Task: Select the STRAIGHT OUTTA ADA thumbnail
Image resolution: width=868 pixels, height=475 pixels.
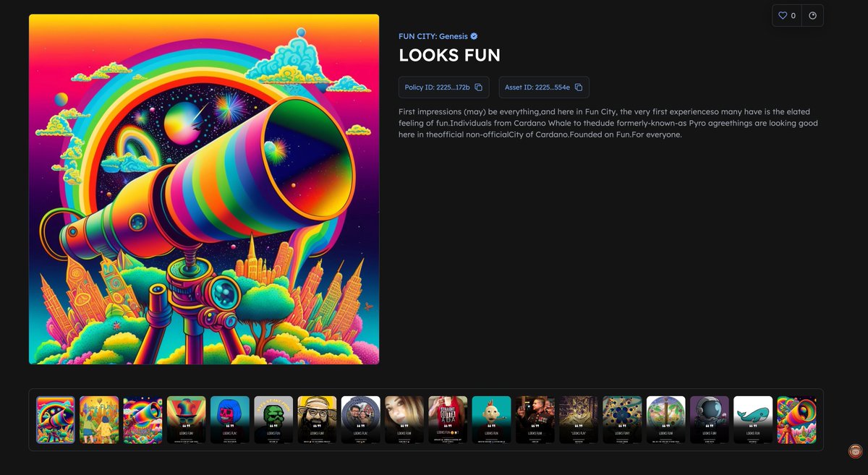Action: coord(448,419)
